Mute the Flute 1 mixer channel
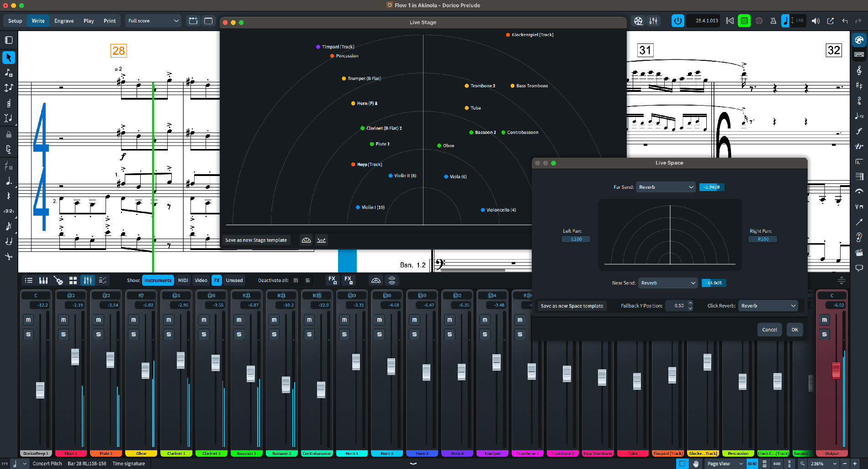This screenshot has width=868, height=469. coord(64,320)
